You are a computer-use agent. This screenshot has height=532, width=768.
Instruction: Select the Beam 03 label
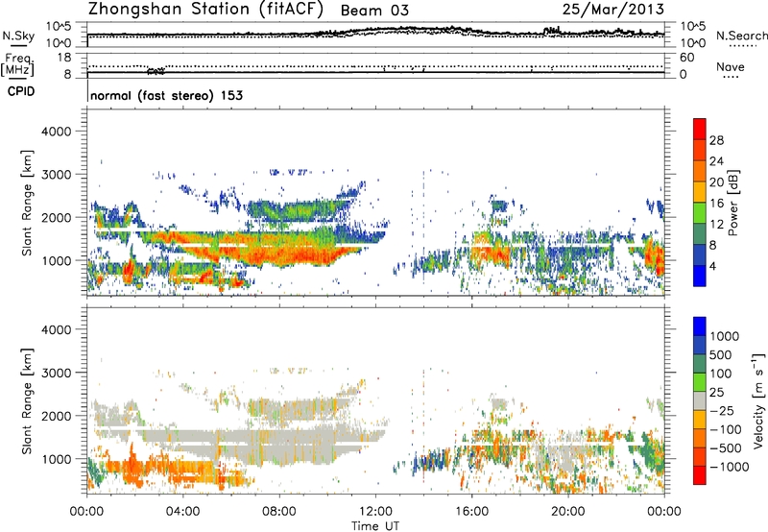coord(374,11)
